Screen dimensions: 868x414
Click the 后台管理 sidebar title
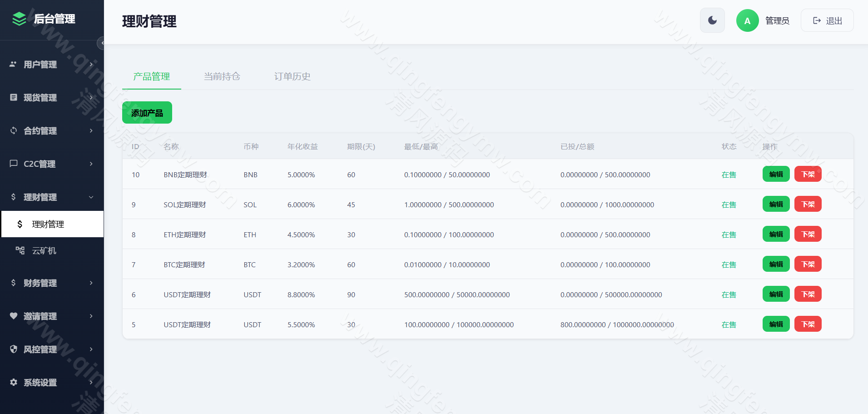[x=55, y=19]
